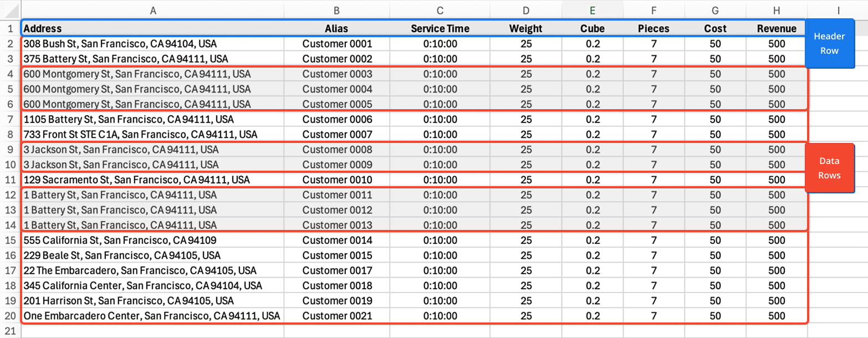Select the column E header
The height and width of the screenshot is (338, 868).
point(592,10)
